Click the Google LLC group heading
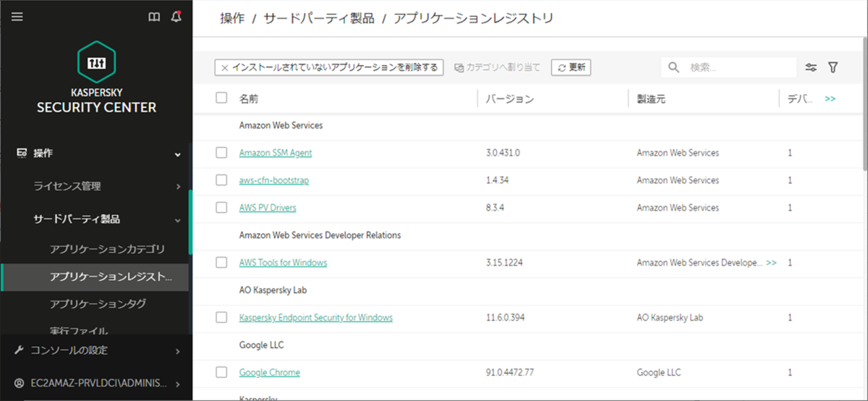The width and height of the screenshot is (868, 401). 260,345
